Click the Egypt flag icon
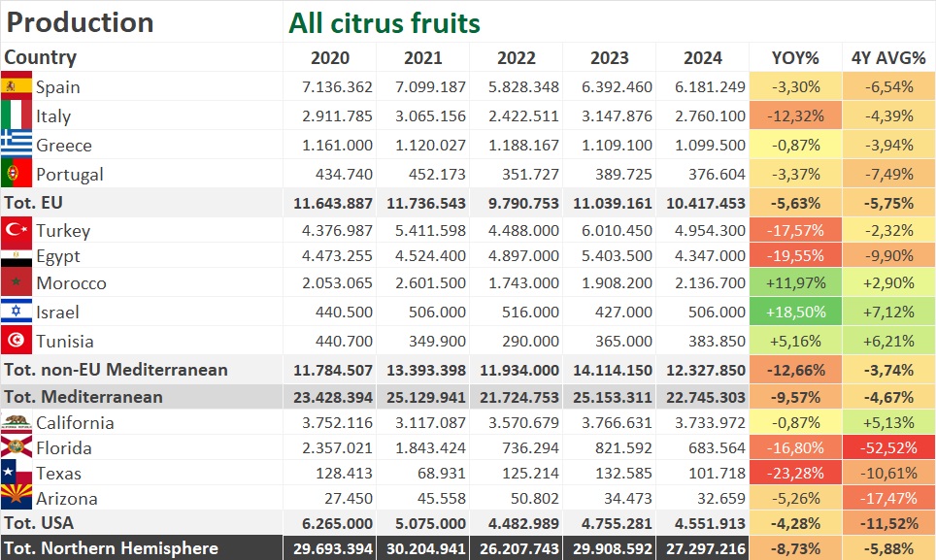The height and width of the screenshot is (560, 936). 17,257
